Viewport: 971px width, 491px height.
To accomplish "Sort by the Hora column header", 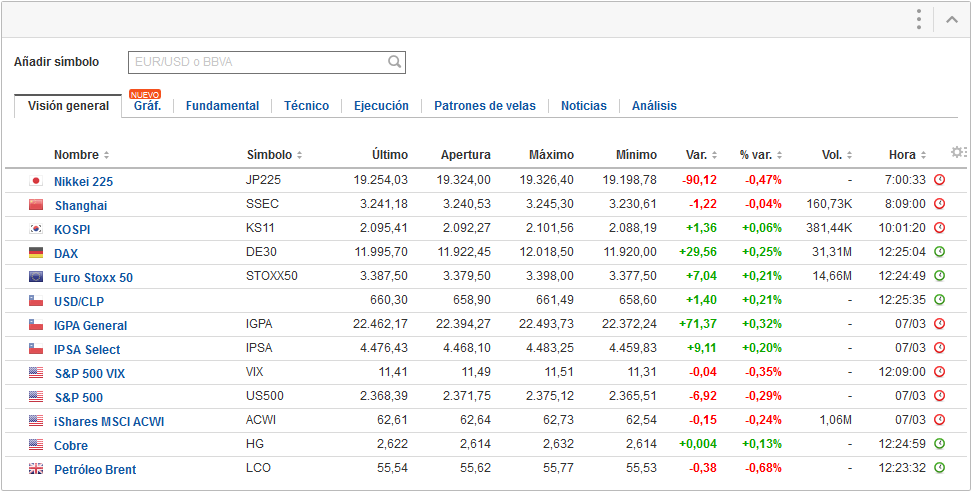I will pos(907,155).
